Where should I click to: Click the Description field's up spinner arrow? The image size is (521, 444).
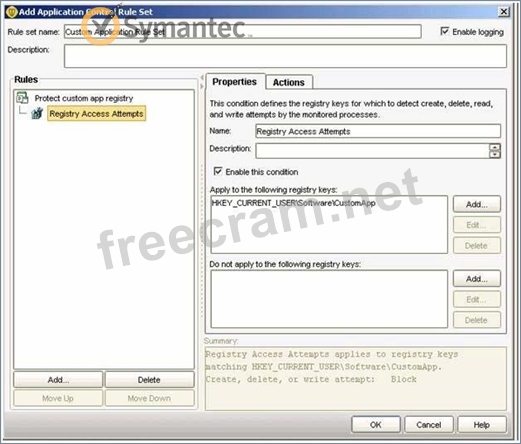click(x=495, y=147)
